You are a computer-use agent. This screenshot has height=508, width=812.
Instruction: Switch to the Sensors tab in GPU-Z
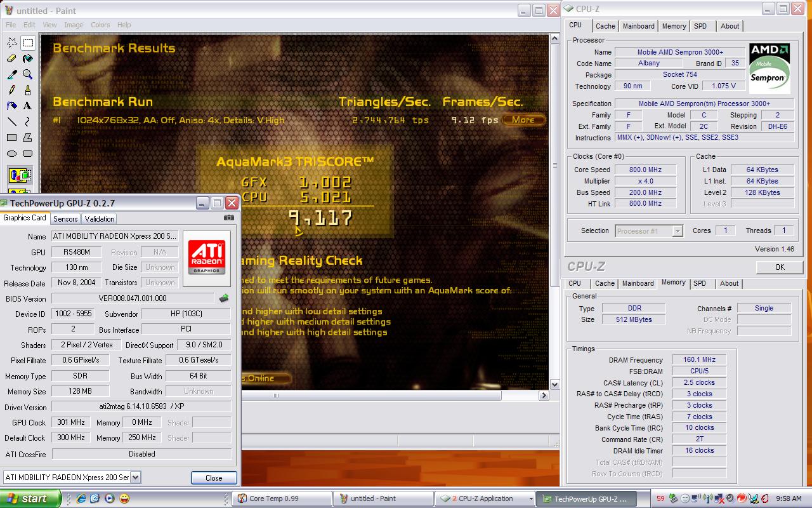65,218
